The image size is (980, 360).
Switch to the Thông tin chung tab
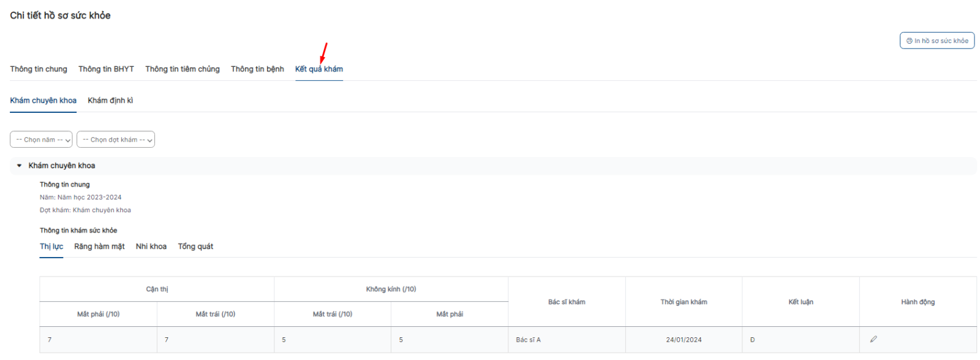click(x=39, y=69)
